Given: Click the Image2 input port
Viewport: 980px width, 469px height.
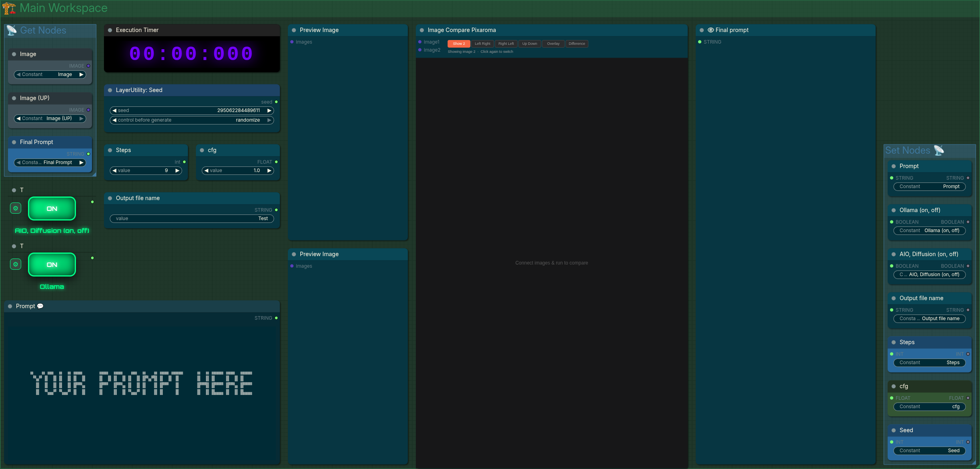Looking at the screenshot, I should tap(420, 50).
